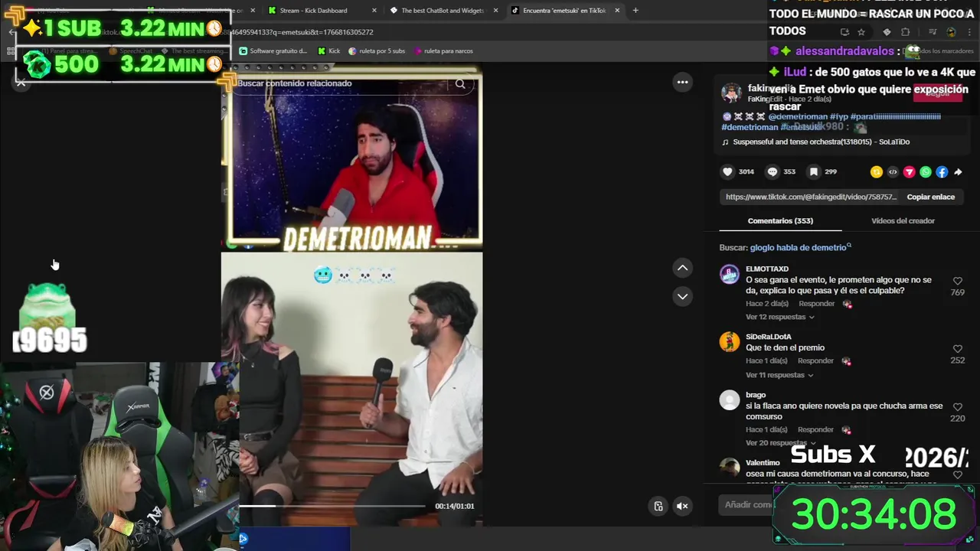Click the #demetrioman hashtag
The image size is (980, 551).
750,128
